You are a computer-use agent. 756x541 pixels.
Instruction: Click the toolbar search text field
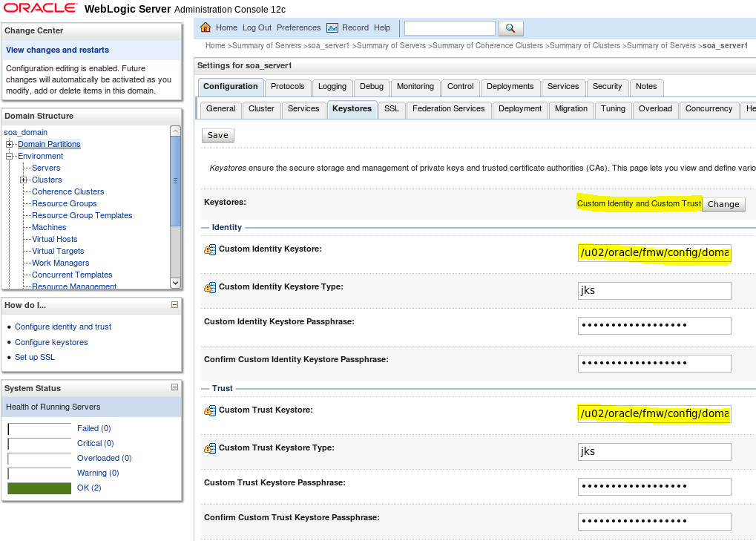coord(450,28)
